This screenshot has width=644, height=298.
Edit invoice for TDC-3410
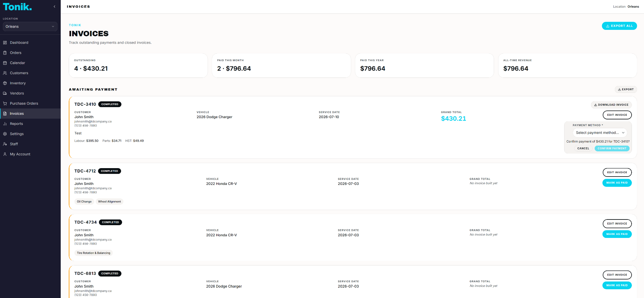click(617, 115)
